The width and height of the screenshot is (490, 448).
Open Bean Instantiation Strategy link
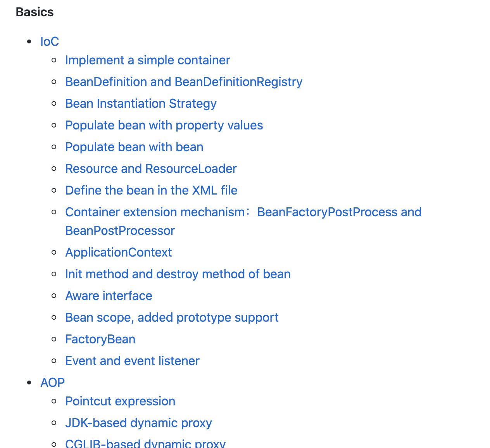(141, 103)
